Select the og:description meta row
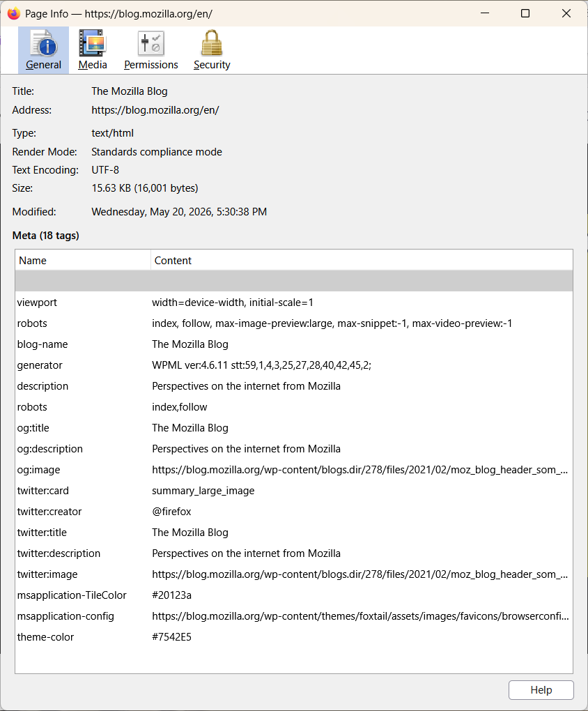Viewport: 588px width, 711px height. pos(294,448)
